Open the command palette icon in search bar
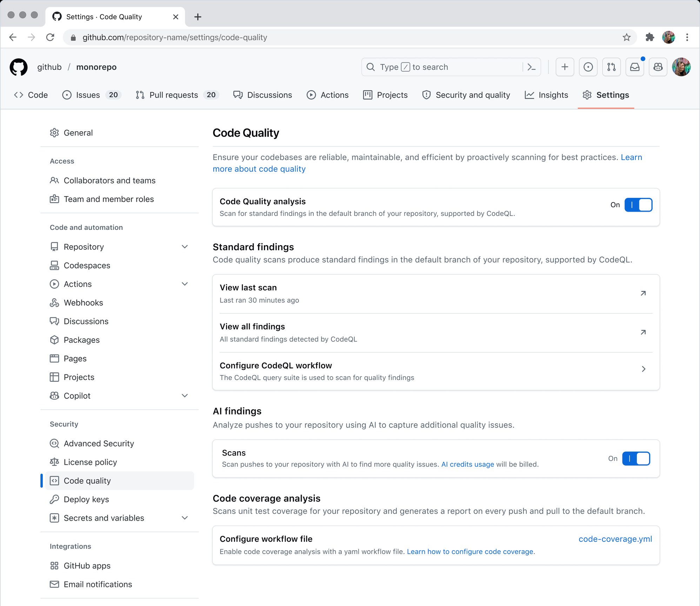 [x=532, y=67]
